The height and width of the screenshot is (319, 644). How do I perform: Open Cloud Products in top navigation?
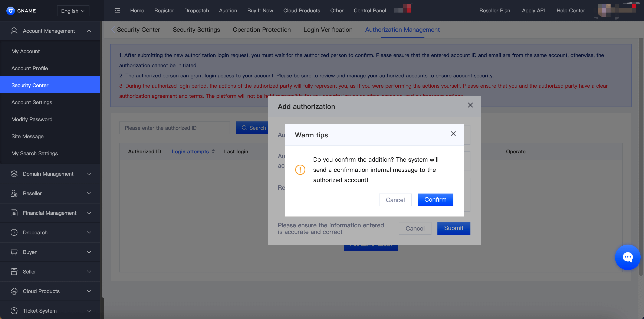coord(302,10)
